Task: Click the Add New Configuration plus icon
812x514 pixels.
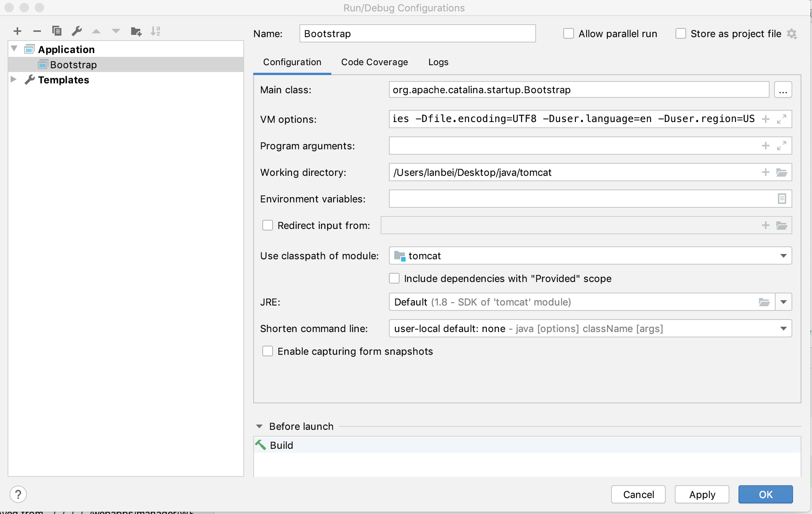Action: 17,31
